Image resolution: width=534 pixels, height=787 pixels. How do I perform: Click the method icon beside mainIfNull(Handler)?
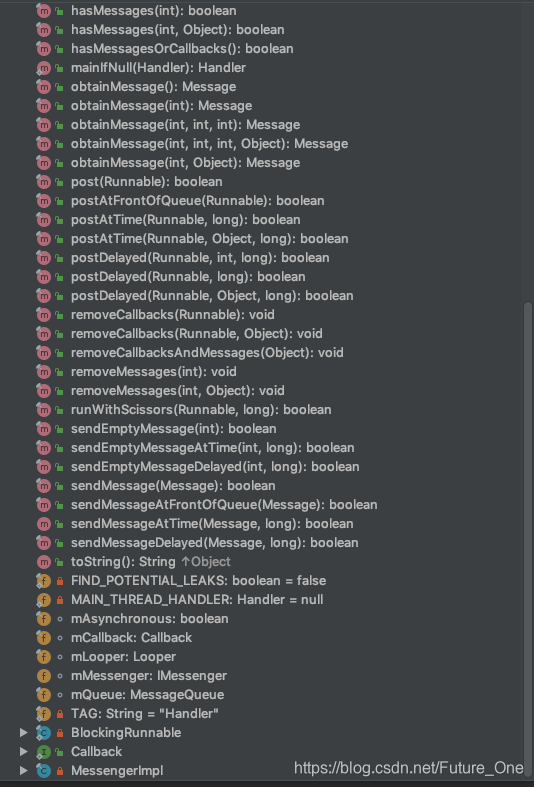click(44, 68)
